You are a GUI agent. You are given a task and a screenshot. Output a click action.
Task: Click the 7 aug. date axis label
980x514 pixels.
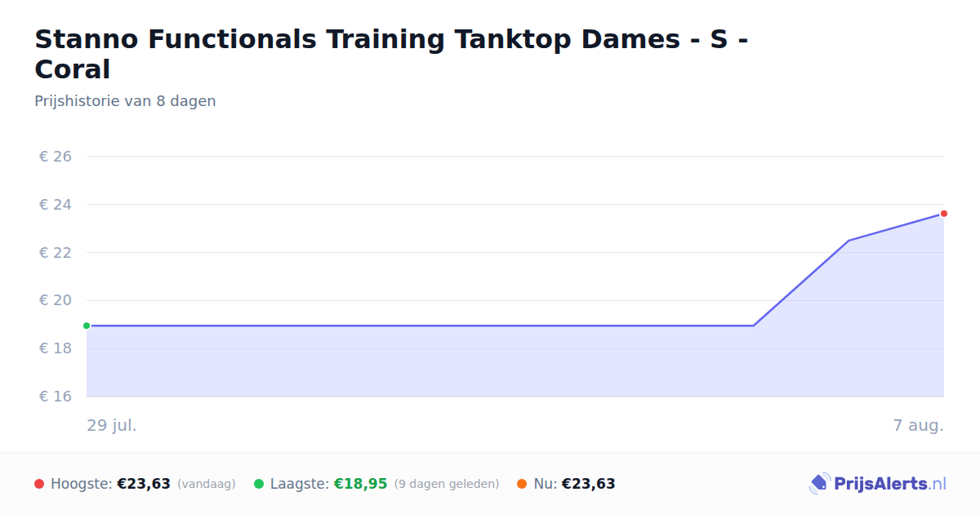pyautogui.click(x=918, y=425)
